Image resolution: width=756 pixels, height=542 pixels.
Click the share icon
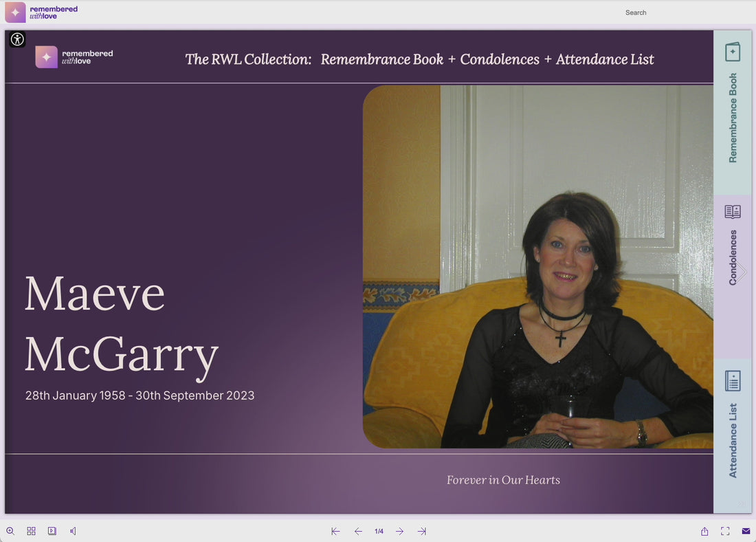pyautogui.click(x=704, y=531)
